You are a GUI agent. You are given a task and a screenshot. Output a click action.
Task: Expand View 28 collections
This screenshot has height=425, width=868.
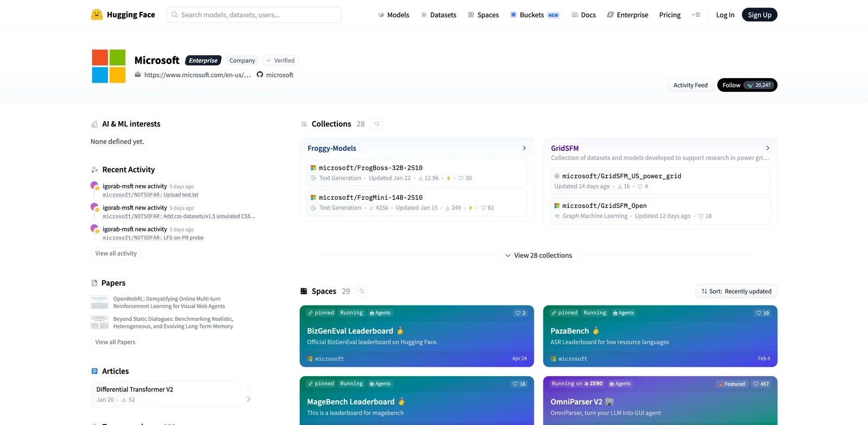pos(539,256)
